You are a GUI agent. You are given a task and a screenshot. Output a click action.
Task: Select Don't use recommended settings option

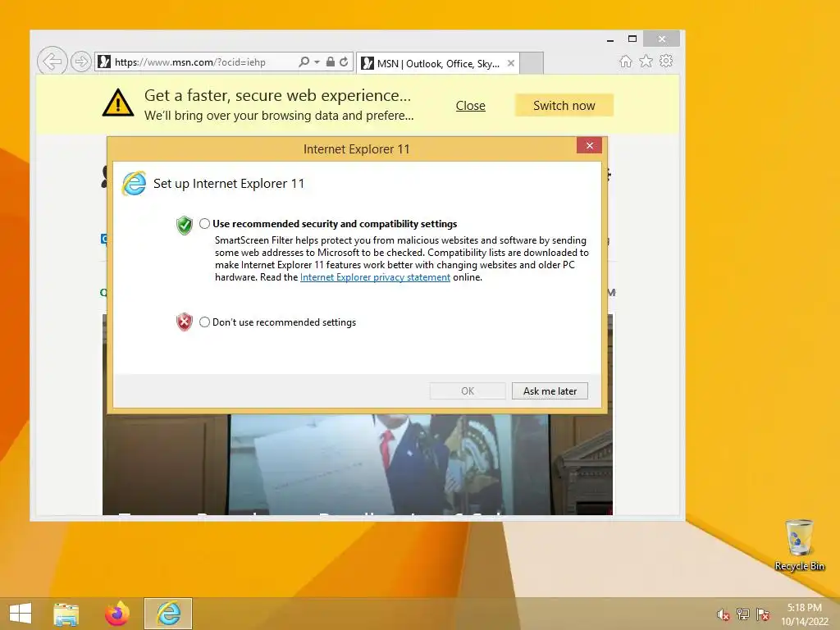[x=204, y=322]
